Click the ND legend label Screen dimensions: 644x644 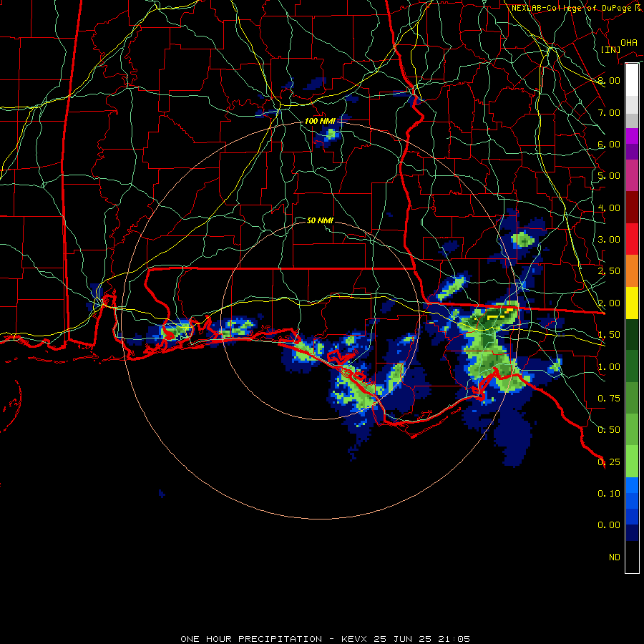point(615,557)
